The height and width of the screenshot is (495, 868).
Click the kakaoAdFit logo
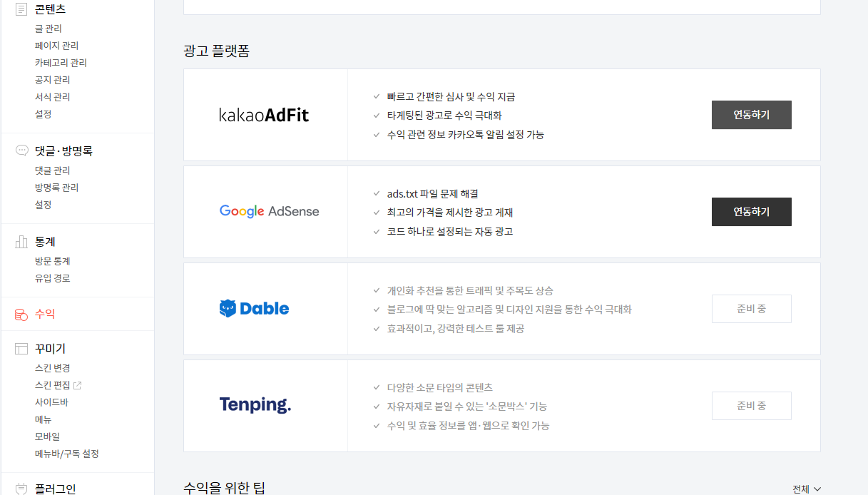[x=264, y=115]
